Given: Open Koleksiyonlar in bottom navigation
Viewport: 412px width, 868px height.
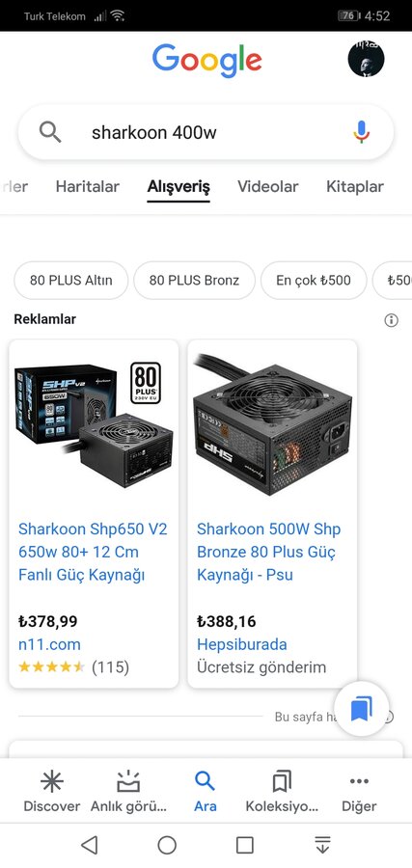Looking at the screenshot, I should [x=282, y=792].
